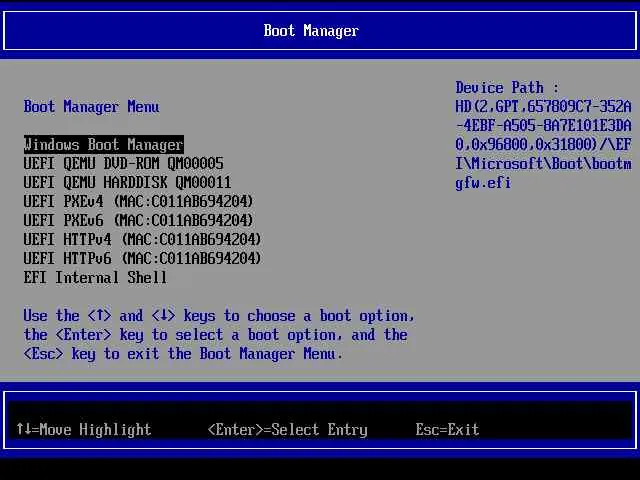Click the device path line starting HD(2,GPT

543,107
